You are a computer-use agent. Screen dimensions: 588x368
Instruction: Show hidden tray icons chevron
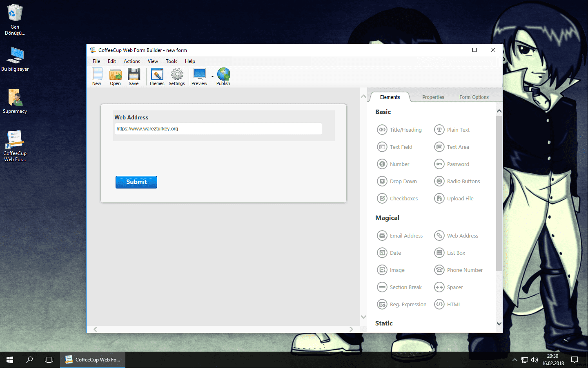pos(514,360)
